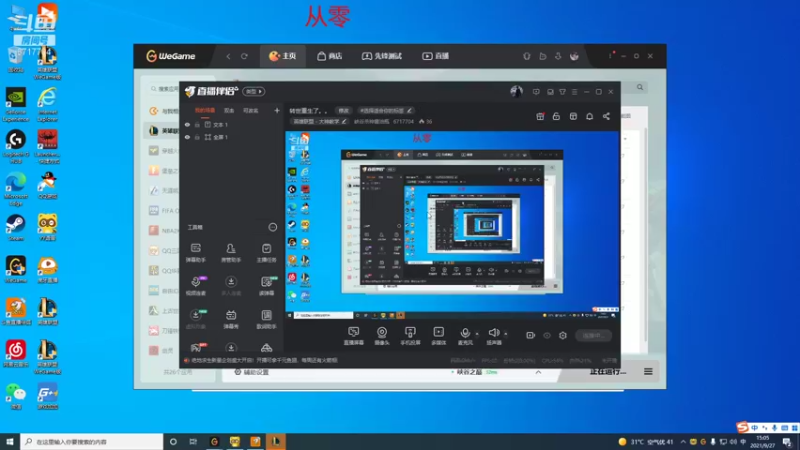Open WeGame 先锋测试 tab
This screenshot has width=800, height=450.
[382, 56]
